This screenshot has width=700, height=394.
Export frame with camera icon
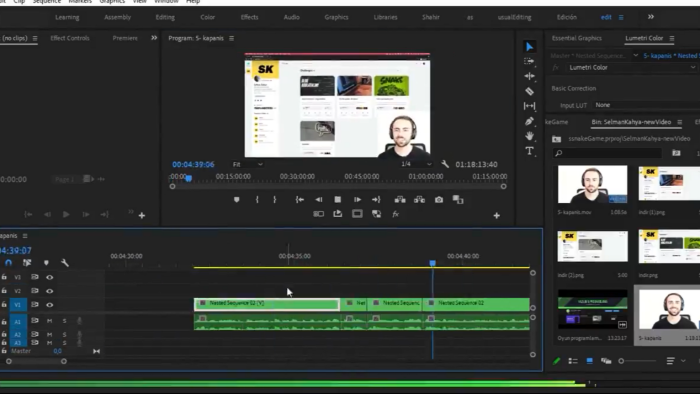(439, 199)
